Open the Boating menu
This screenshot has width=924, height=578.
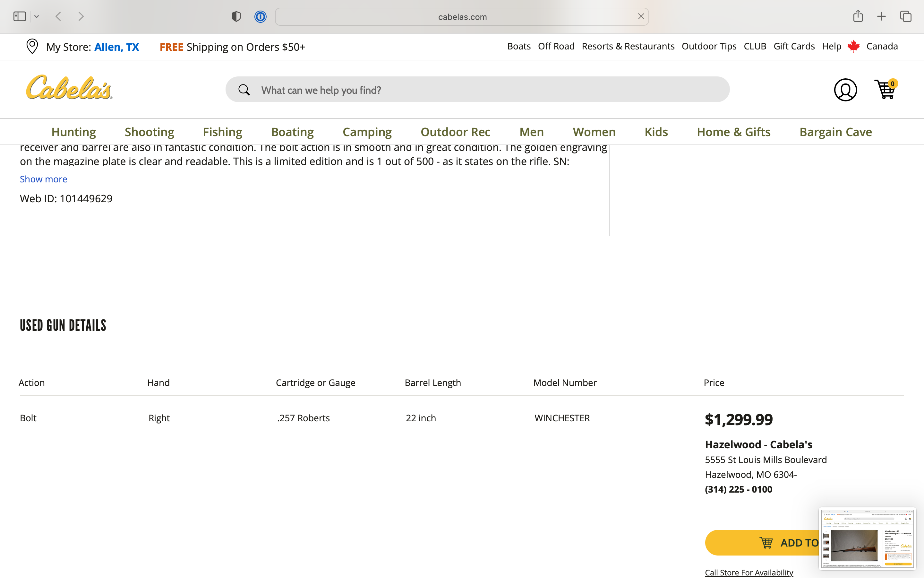pos(292,132)
